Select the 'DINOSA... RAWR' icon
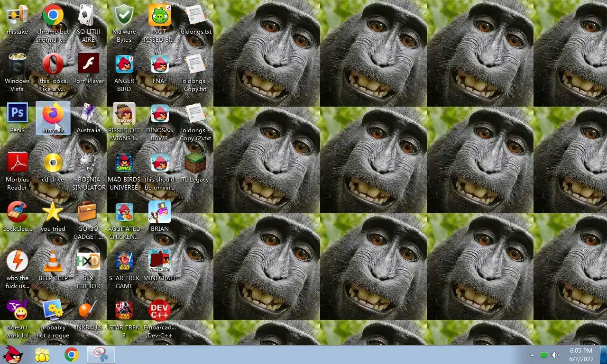Viewport: 607px width, 364px height. click(x=160, y=122)
